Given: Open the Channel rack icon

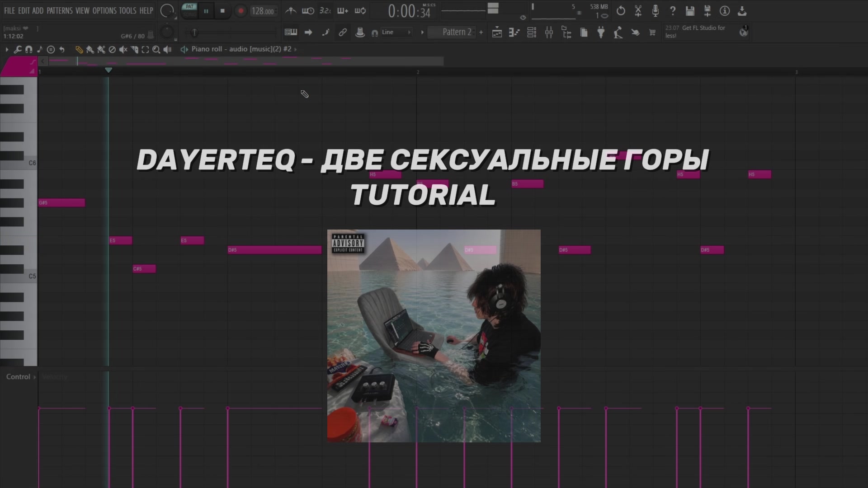Looking at the screenshot, I should coord(532,32).
